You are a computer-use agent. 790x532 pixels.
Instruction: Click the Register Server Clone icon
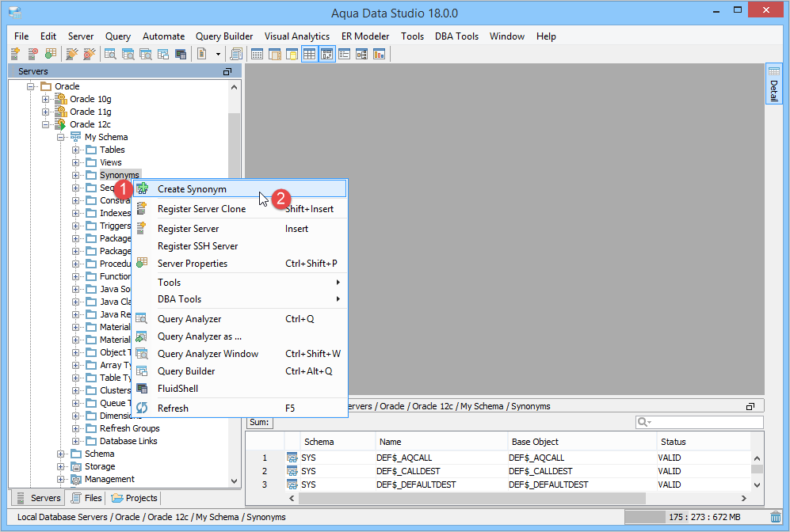(142, 208)
